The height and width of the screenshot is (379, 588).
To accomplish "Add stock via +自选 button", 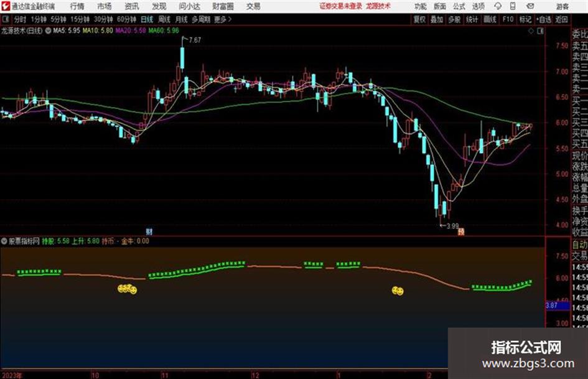I will tap(544, 19).
